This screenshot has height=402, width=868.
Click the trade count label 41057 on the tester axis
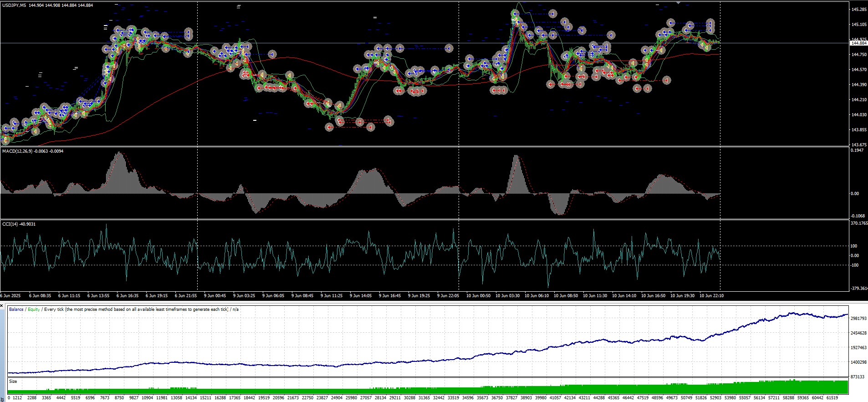coord(555,398)
